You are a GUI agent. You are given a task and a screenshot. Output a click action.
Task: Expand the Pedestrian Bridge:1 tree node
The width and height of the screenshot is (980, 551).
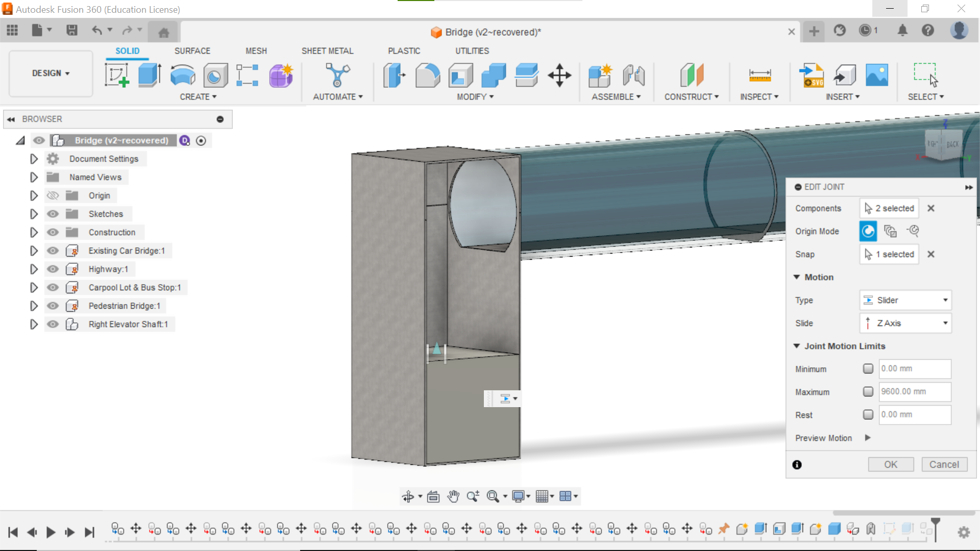click(34, 306)
